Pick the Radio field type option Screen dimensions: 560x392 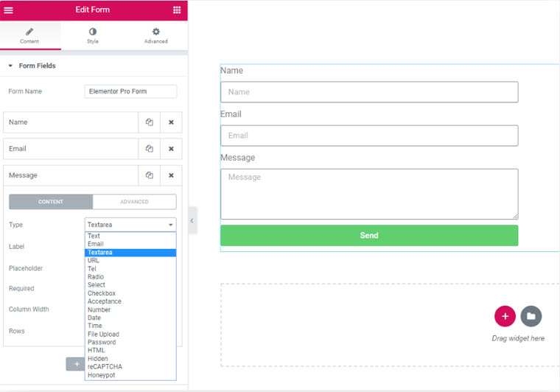97,277
